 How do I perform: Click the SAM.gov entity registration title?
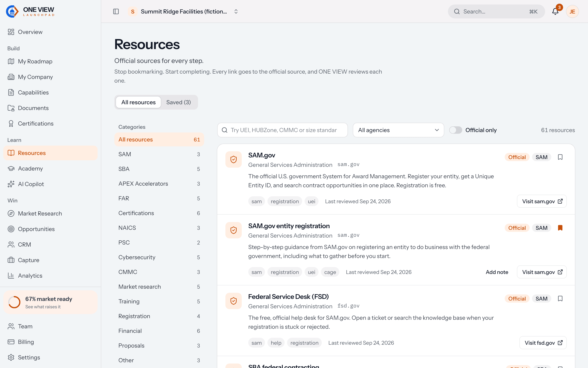point(289,226)
